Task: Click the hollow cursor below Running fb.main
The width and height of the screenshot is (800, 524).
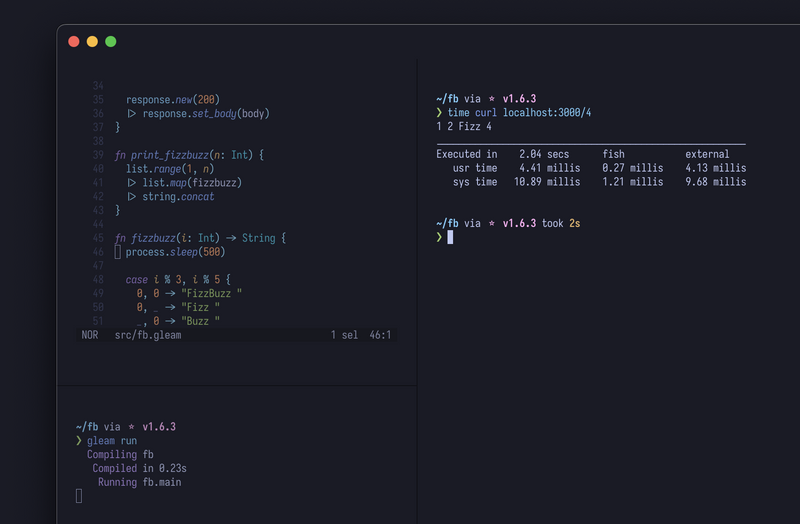Action: coord(79,496)
